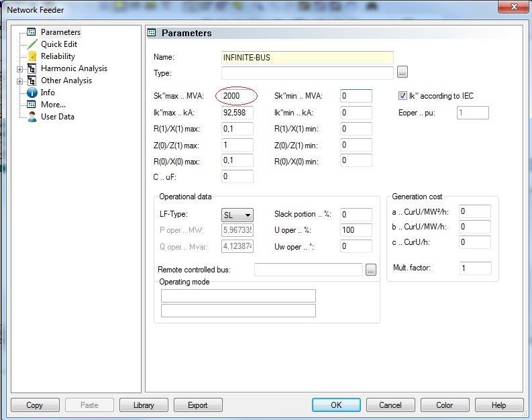Click the Name field INFINITE-BUS
Image resolution: width=532 pixels, height=420 pixels.
click(307, 58)
